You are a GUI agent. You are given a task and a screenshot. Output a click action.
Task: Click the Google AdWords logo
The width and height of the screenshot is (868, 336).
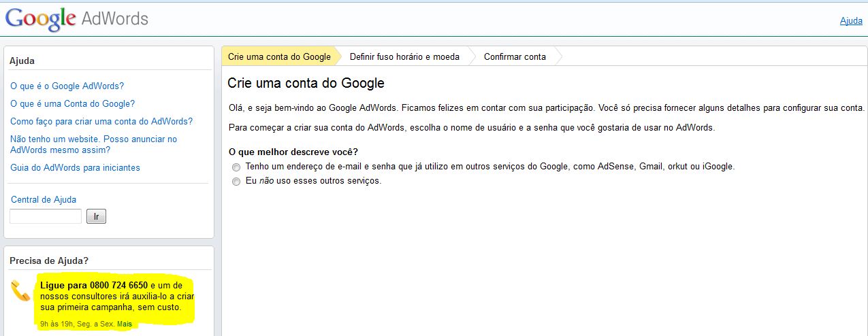[x=77, y=18]
